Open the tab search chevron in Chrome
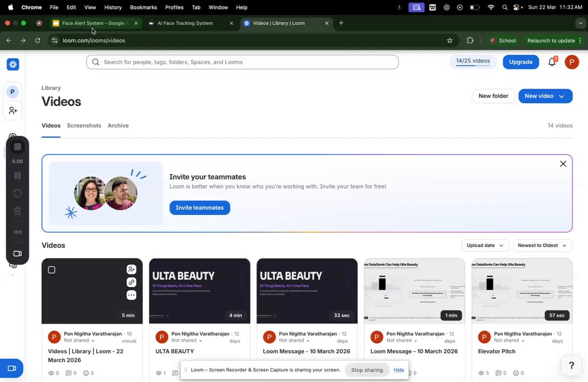The image size is (588, 382). [x=580, y=23]
